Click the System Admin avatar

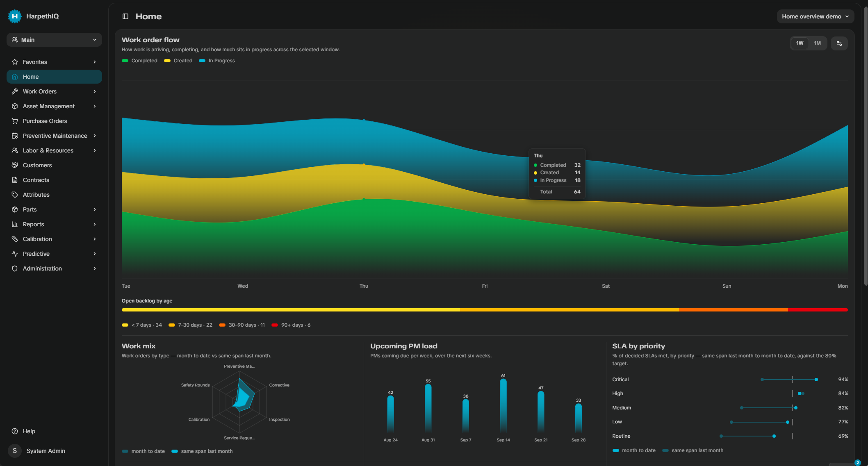15,451
